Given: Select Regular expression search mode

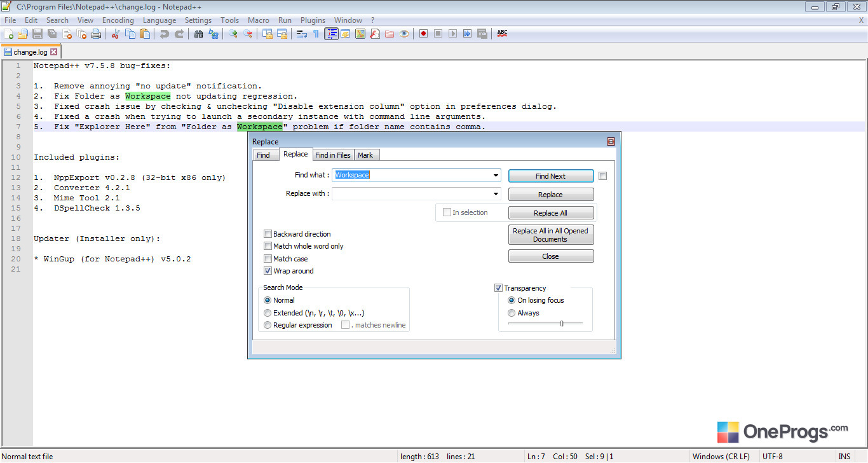Looking at the screenshot, I should pos(268,325).
